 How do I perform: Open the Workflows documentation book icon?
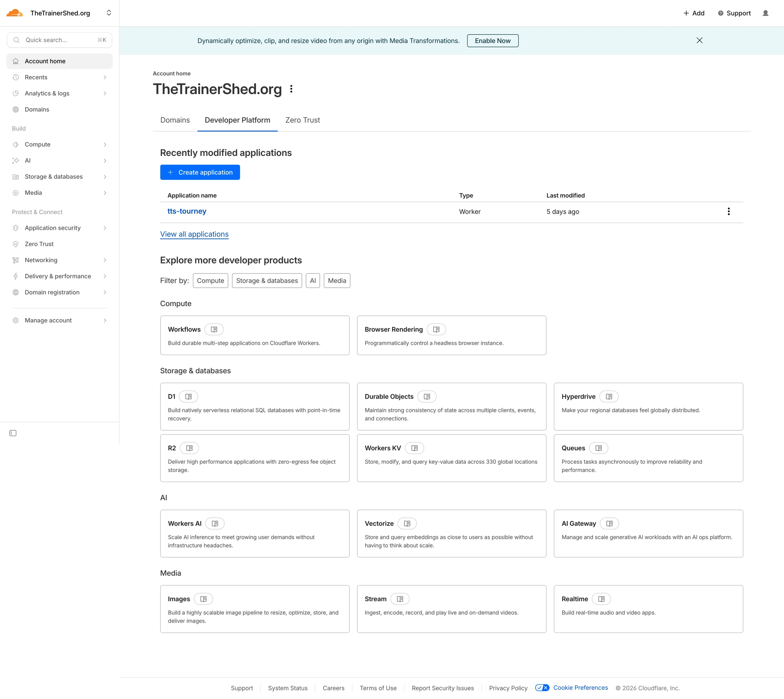pyautogui.click(x=214, y=329)
